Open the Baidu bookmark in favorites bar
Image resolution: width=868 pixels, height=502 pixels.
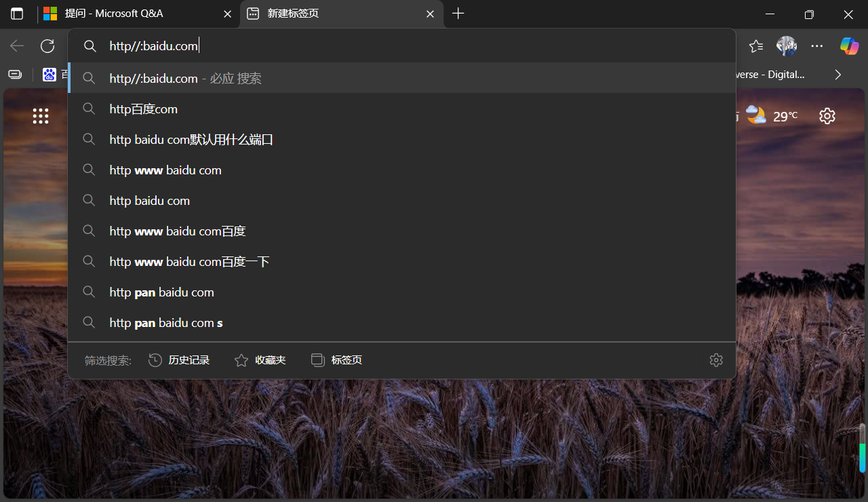click(55, 75)
